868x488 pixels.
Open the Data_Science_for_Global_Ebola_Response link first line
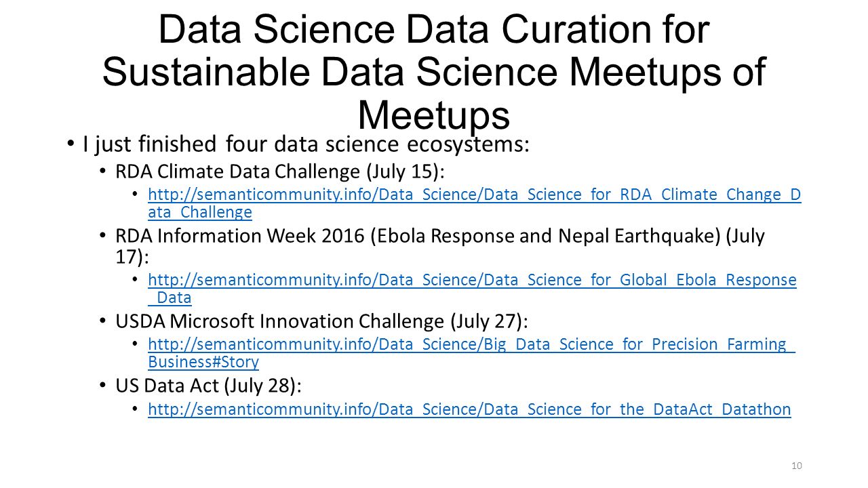[472, 279]
